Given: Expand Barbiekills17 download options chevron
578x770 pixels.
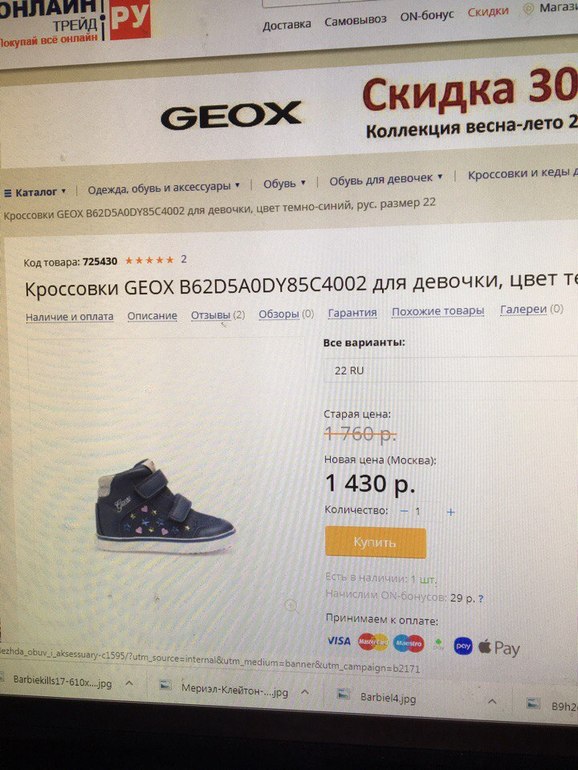Looking at the screenshot, I should tap(129, 683).
